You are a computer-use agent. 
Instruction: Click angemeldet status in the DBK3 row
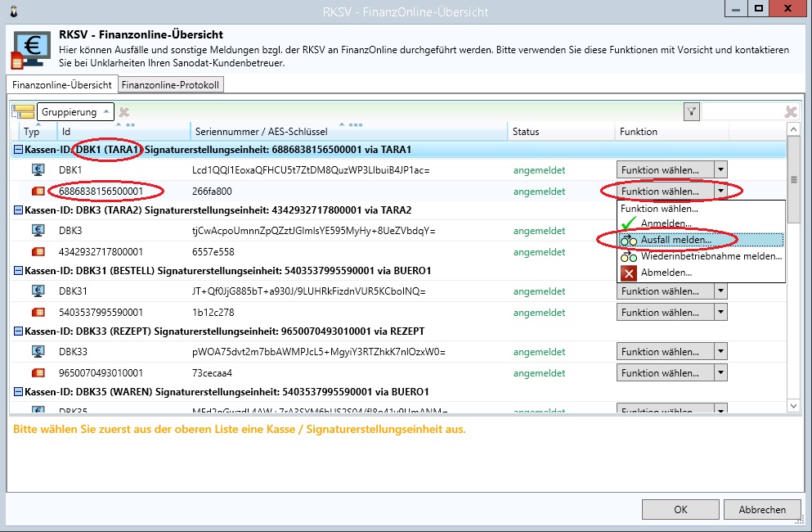539,231
